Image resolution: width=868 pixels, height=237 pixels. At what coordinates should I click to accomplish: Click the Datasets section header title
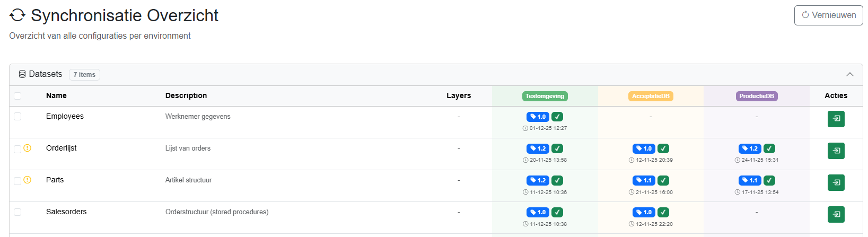(45, 74)
